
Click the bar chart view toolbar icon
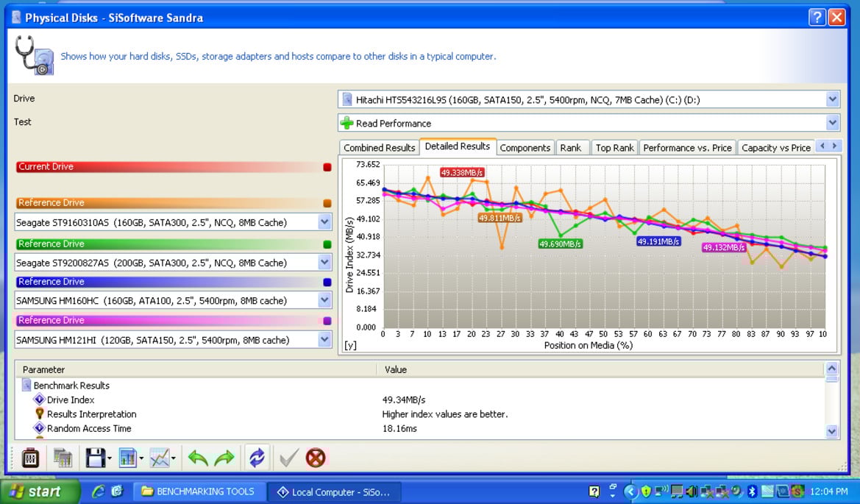click(x=127, y=458)
